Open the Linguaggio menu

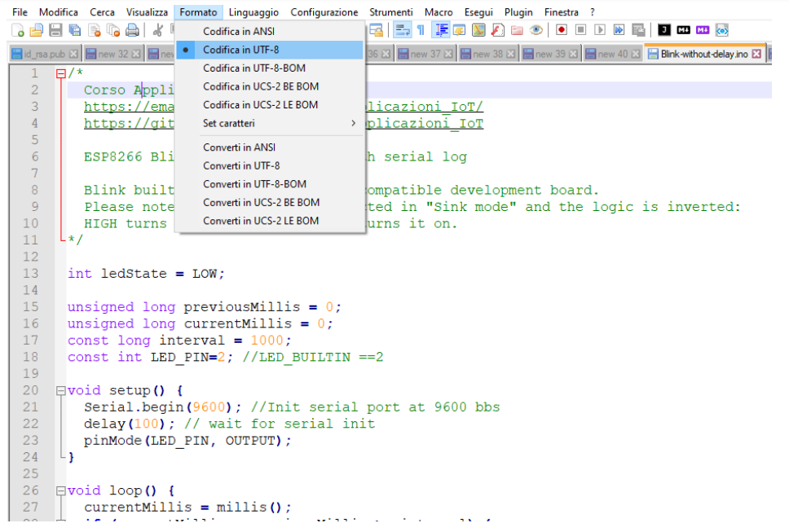point(253,12)
